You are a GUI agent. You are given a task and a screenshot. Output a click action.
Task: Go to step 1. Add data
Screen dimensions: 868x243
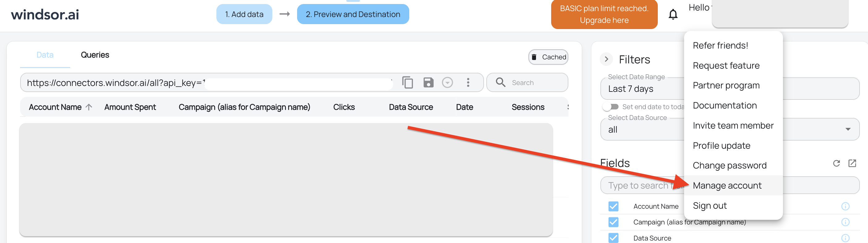click(x=244, y=14)
